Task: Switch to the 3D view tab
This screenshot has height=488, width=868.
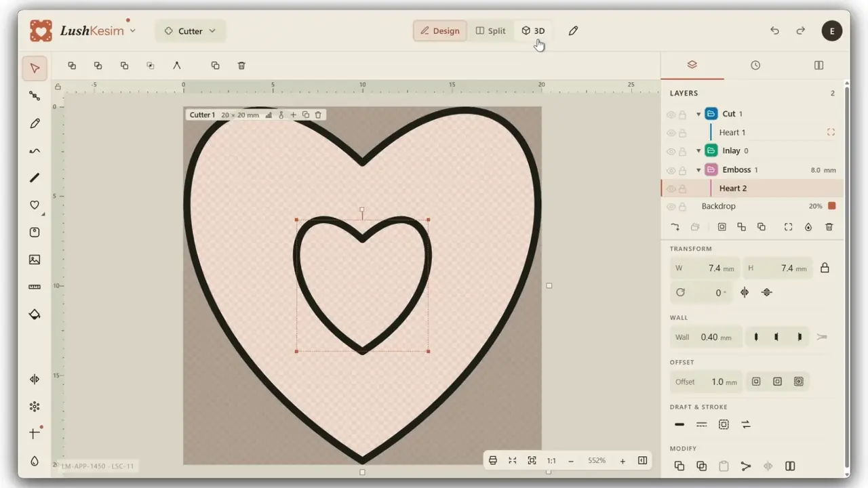Action: pos(533,30)
